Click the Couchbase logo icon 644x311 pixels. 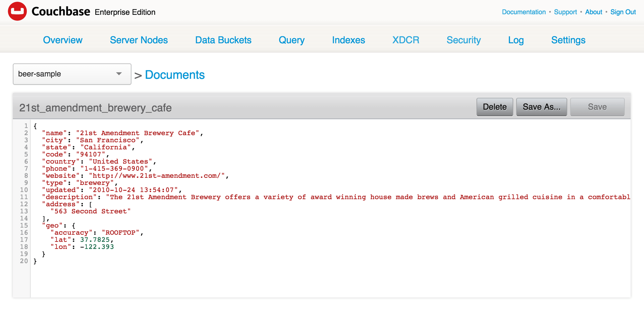[17, 11]
